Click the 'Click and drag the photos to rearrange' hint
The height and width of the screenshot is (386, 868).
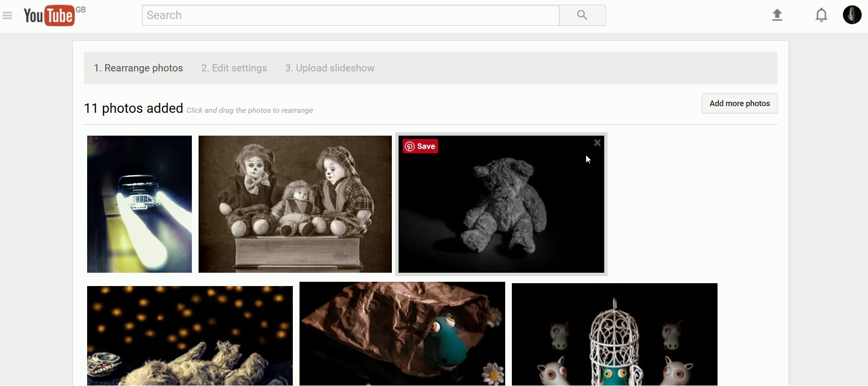click(249, 110)
